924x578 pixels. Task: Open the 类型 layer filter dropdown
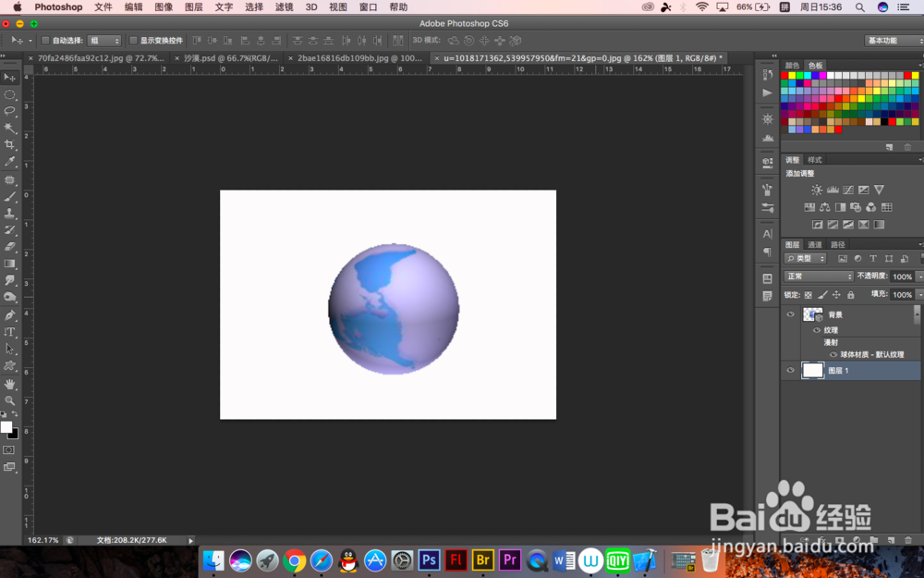coord(806,259)
